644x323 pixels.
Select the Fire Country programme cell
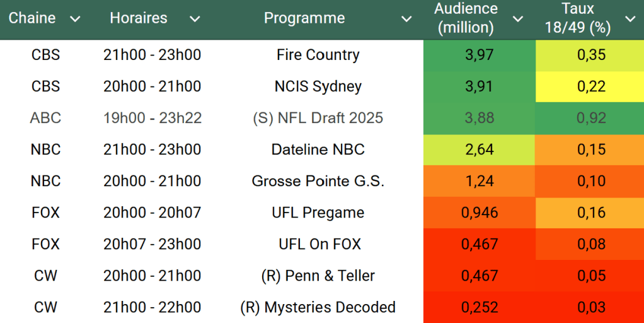(318, 55)
